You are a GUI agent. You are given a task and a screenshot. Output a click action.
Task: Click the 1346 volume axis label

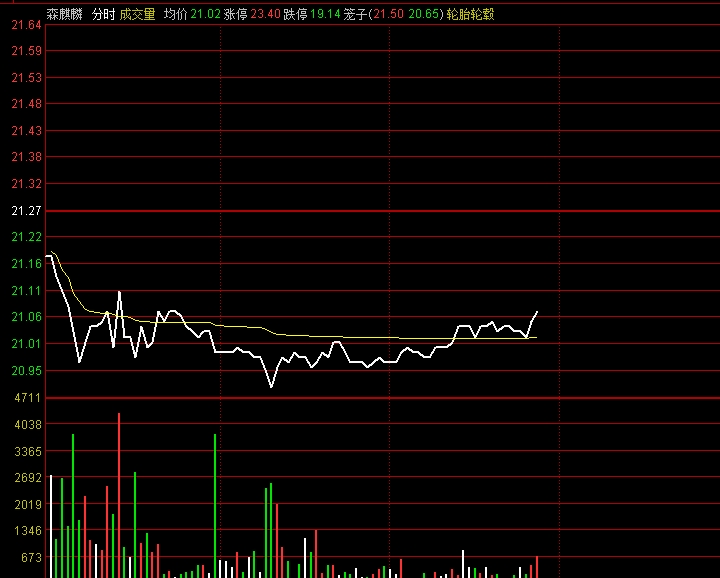pos(28,531)
